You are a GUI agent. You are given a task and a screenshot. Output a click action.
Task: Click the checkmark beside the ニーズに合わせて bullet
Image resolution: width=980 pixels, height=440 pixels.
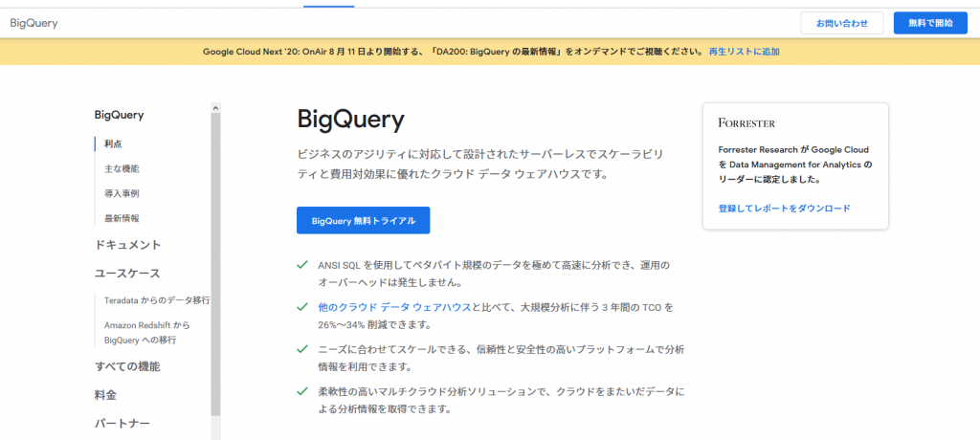coord(302,349)
